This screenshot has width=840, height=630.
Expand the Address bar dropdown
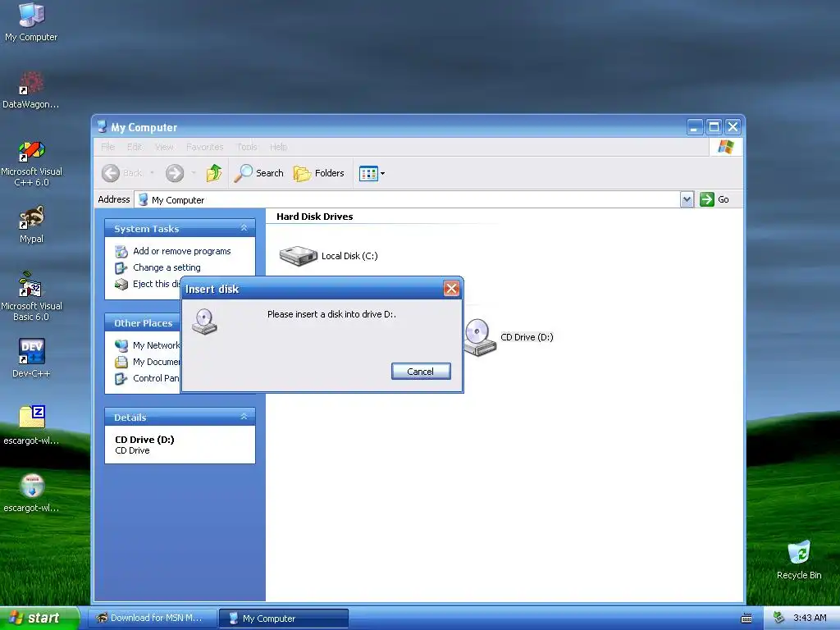pos(687,200)
